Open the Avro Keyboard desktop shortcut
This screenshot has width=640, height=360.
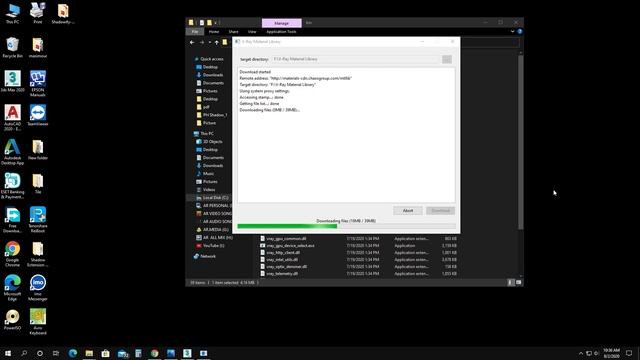[x=38, y=322]
